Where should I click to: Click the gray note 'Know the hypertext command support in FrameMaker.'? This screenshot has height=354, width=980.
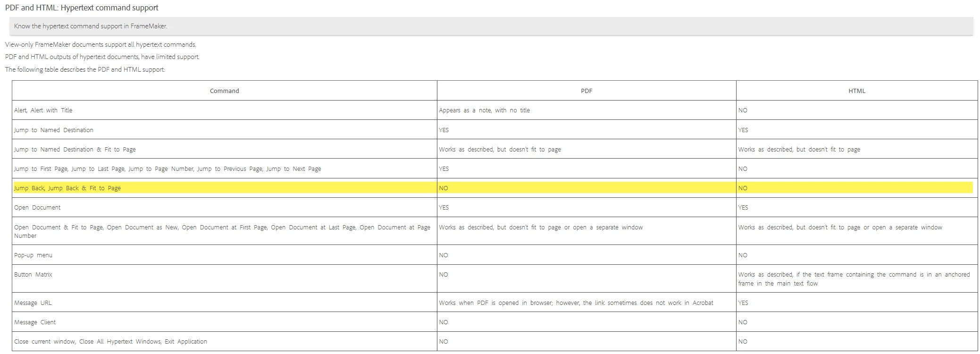pyautogui.click(x=491, y=26)
